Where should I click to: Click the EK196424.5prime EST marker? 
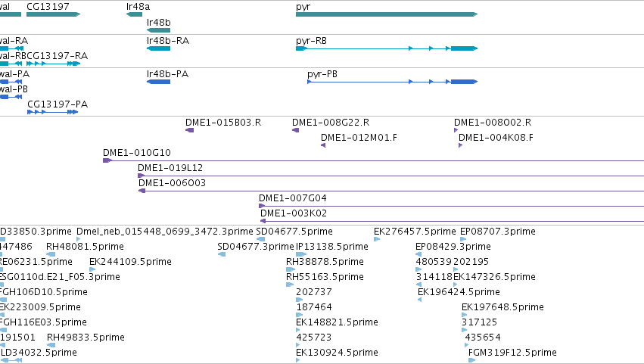[x=420, y=300]
